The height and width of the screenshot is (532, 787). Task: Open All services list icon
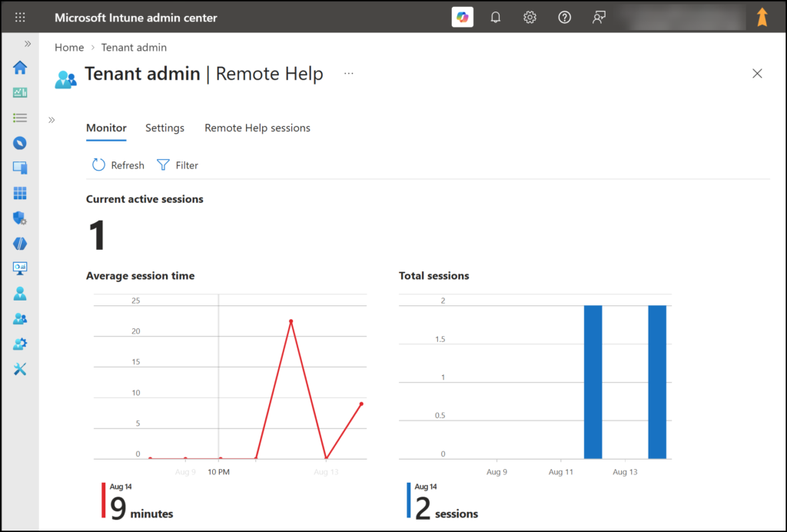tap(20, 118)
